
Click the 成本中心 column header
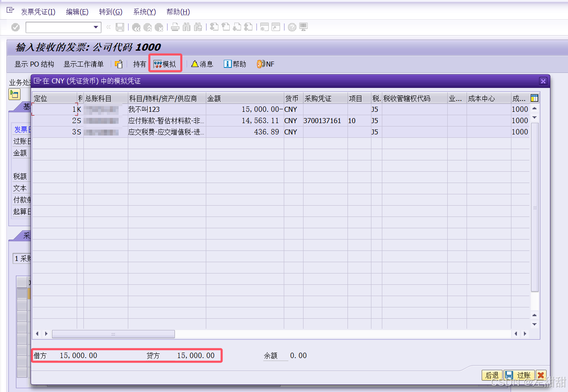(489, 98)
